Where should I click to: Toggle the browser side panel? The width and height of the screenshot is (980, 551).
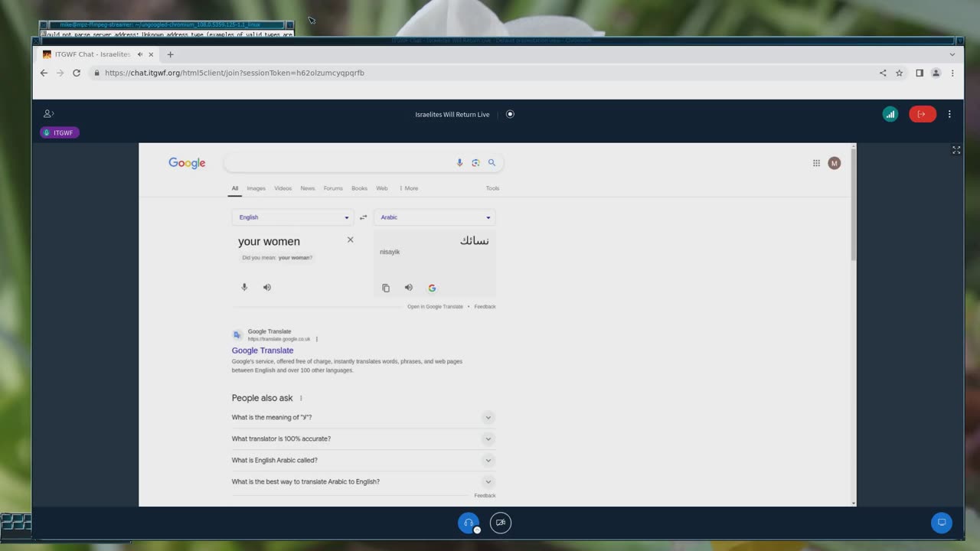(x=920, y=73)
